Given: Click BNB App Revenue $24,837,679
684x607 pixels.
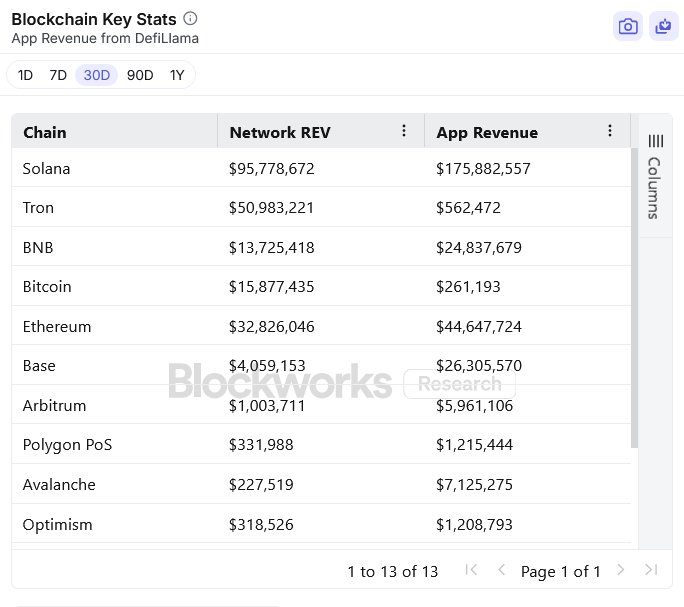Looking at the screenshot, I should [x=479, y=248].
